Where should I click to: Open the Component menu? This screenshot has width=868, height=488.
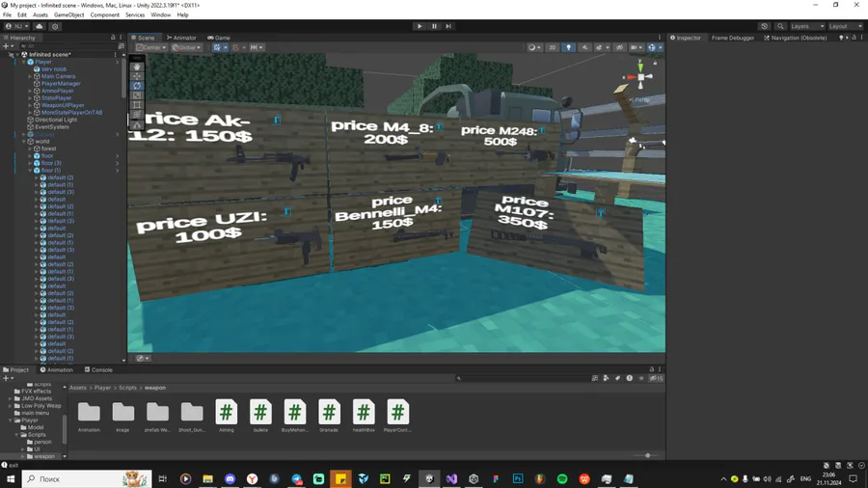tap(104, 14)
